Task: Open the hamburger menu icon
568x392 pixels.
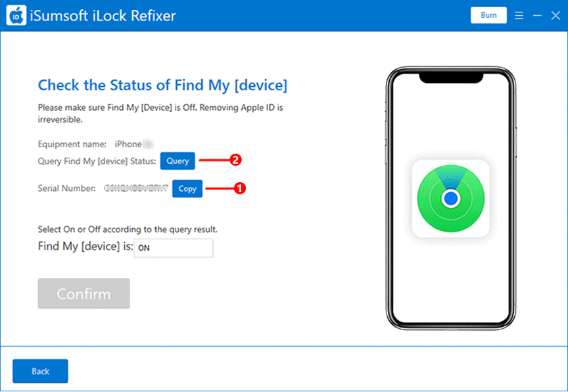Action: [x=519, y=15]
